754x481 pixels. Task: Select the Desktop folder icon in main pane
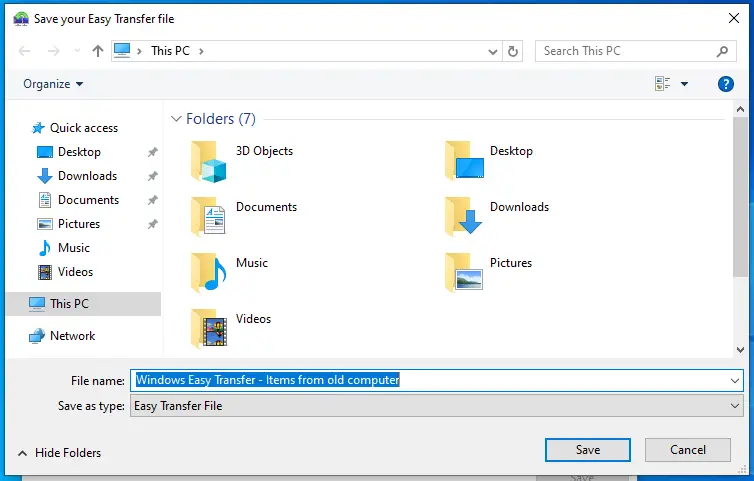pos(464,161)
